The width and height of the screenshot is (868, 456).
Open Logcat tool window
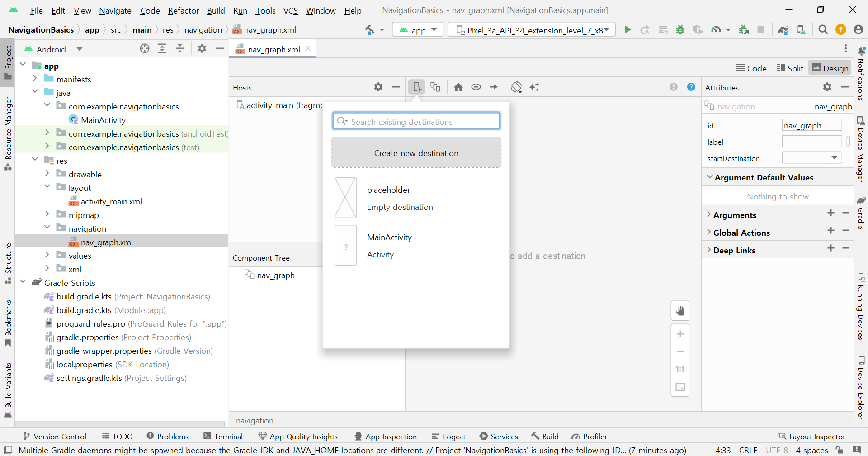[448, 436]
